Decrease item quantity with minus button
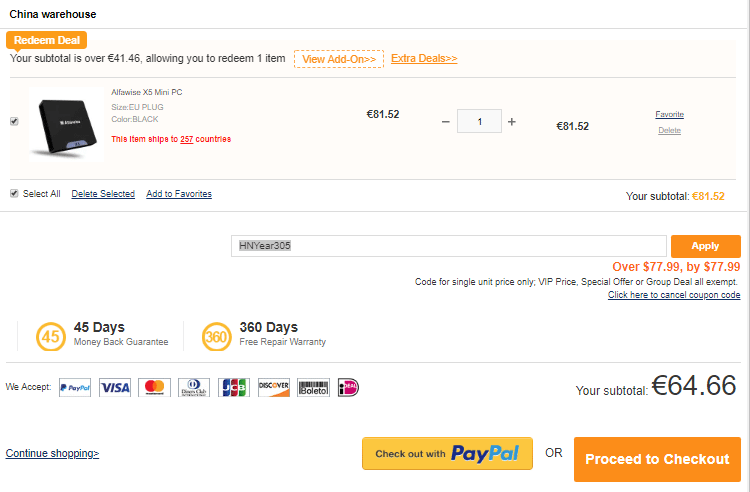 pos(446,122)
